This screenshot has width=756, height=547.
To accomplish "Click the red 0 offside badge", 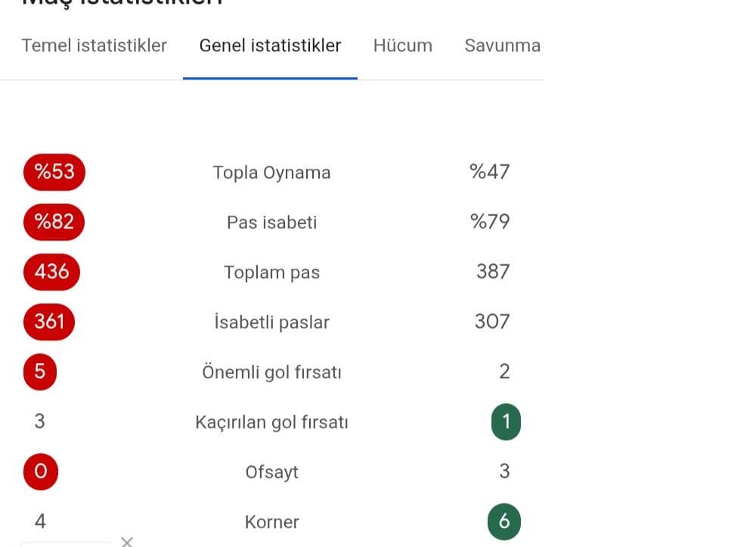I will click(41, 471).
